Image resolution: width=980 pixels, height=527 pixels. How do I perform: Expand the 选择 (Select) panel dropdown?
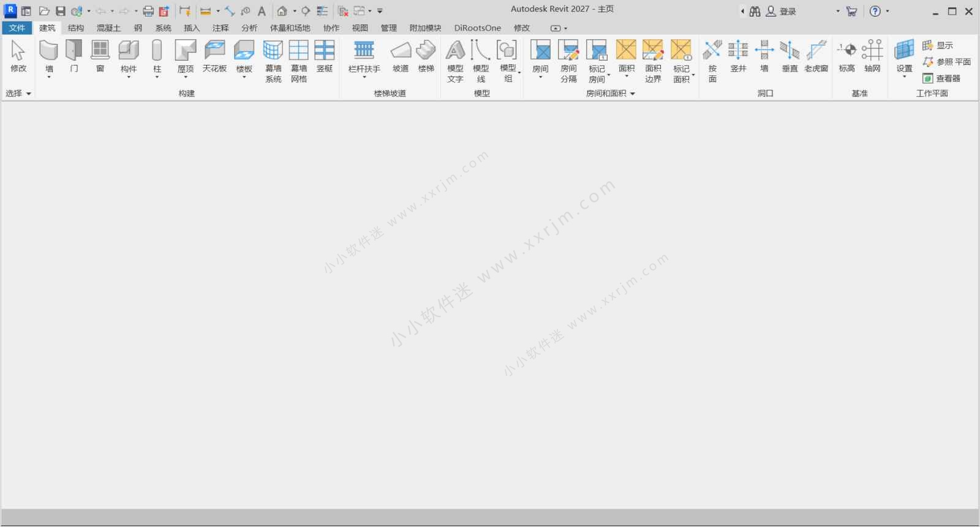click(x=18, y=93)
